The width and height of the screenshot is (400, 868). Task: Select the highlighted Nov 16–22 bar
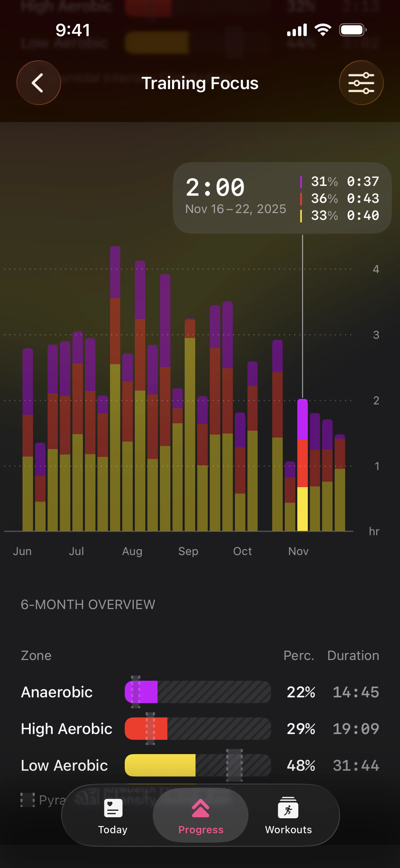[302, 465]
